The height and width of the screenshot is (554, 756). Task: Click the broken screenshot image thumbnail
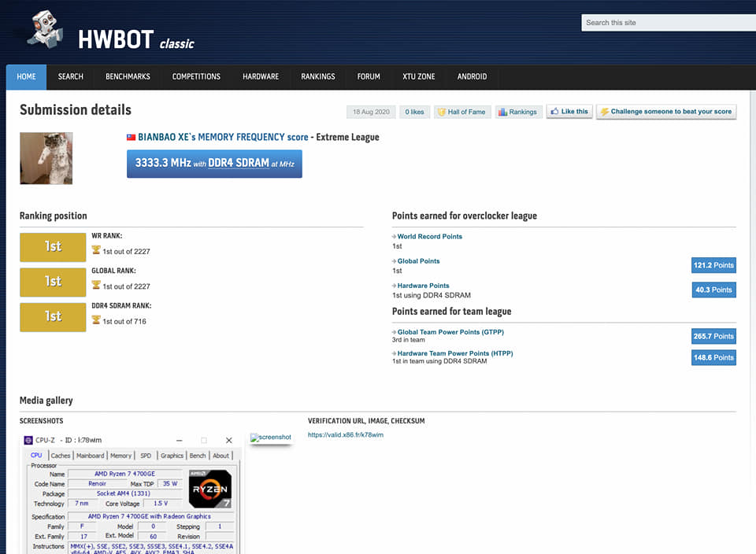click(270, 438)
